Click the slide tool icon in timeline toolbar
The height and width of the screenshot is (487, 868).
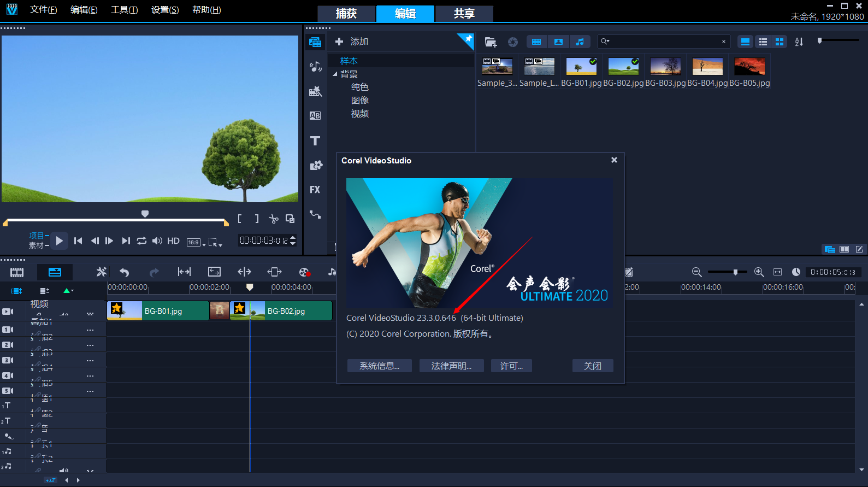274,272
